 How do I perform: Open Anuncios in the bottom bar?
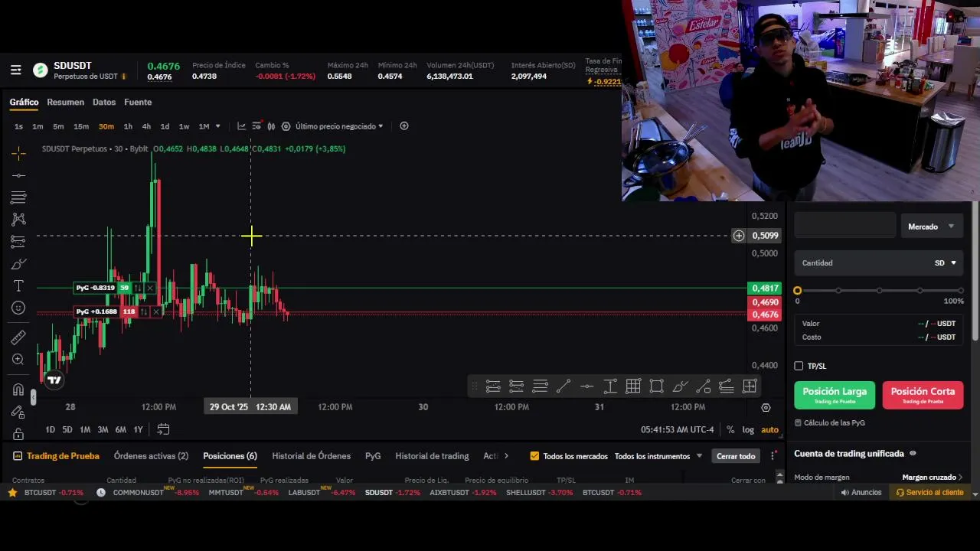861,493
